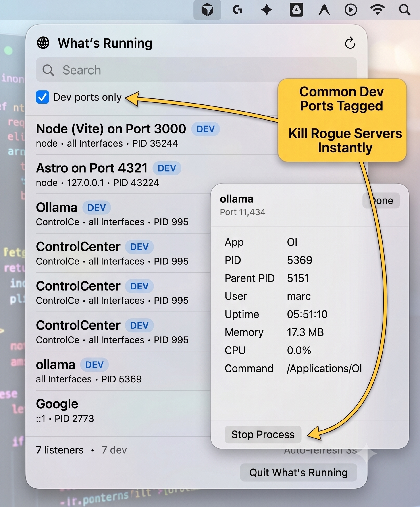Click the DEV badge on Node (Vite) row
The width and height of the screenshot is (420, 507).
coord(205,129)
